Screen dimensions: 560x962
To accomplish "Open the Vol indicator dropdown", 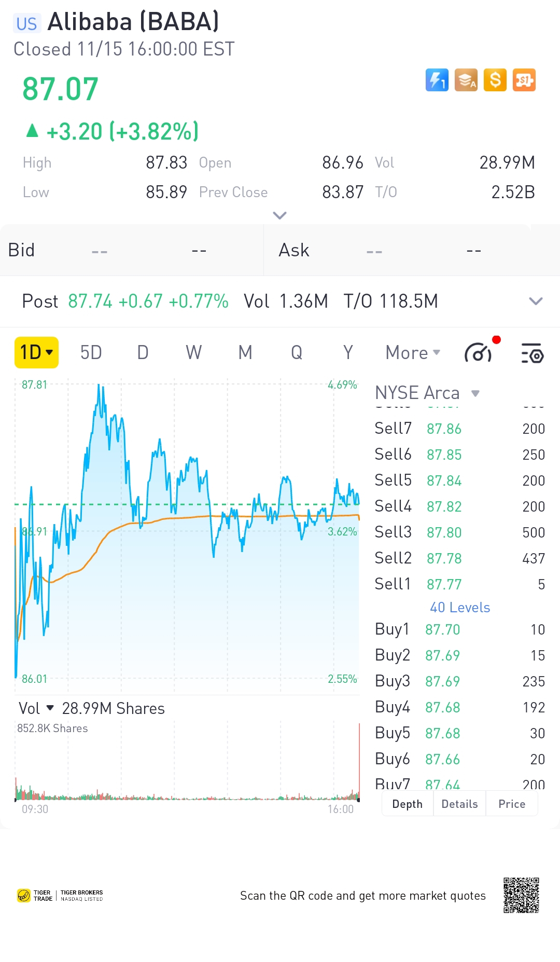I will click(36, 708).
